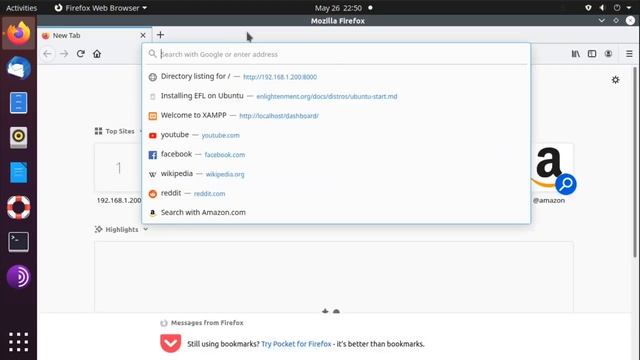Open the 192.168.1.200 top site tile

click(118, 168)
